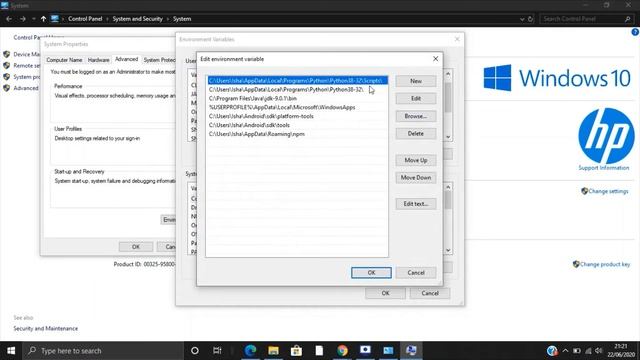Open Security and Maintenance link
Screen dimensions: 640x360
tap(45, 329)
